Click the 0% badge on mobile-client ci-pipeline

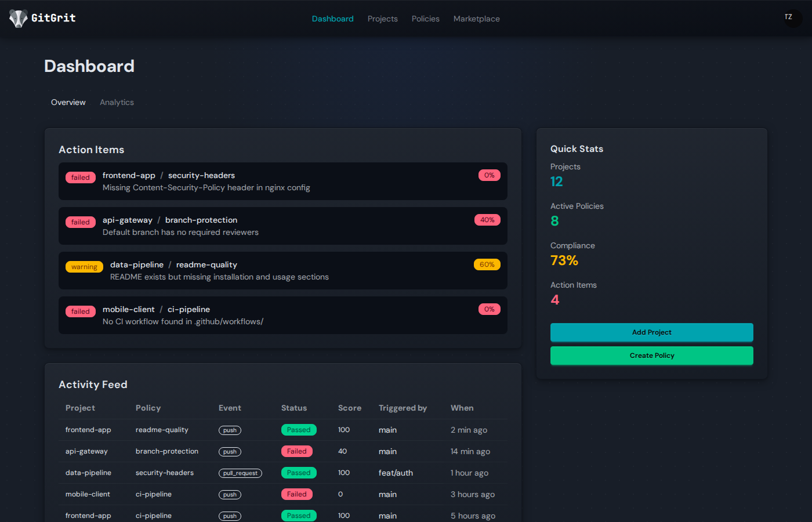coord(490,309)
